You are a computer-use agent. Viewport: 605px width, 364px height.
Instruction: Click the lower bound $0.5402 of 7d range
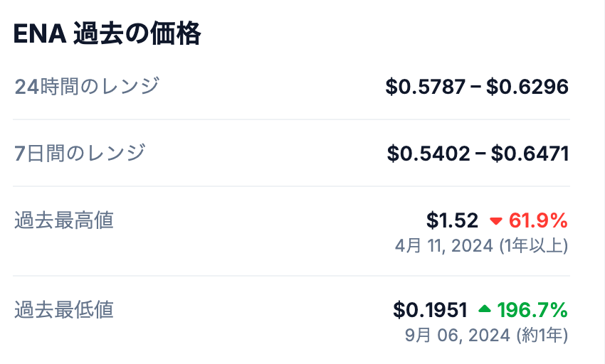pyautogui.click(x=428, y=154)
